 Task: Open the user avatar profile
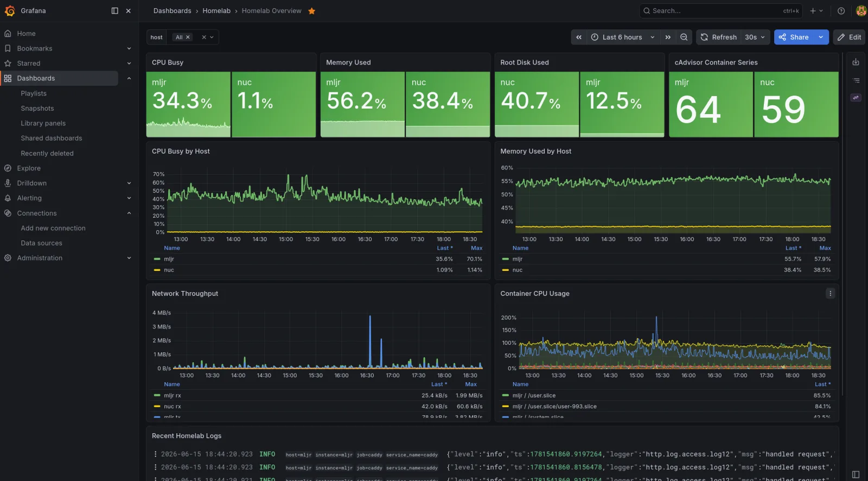(861, 11)
